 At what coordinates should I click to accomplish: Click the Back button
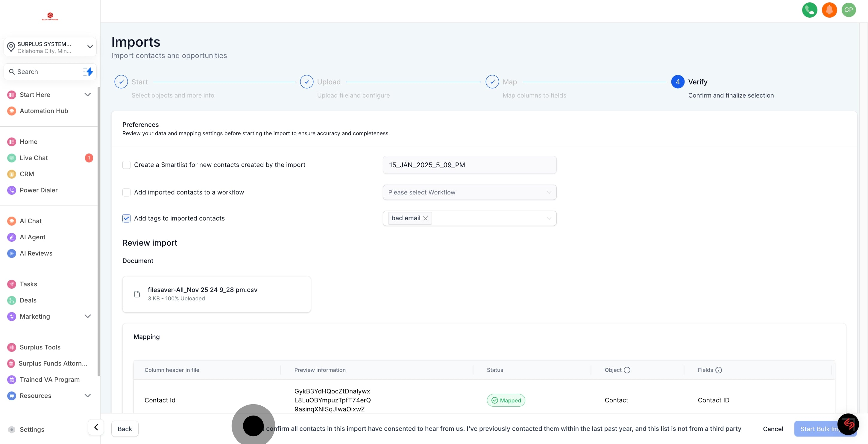125,429
